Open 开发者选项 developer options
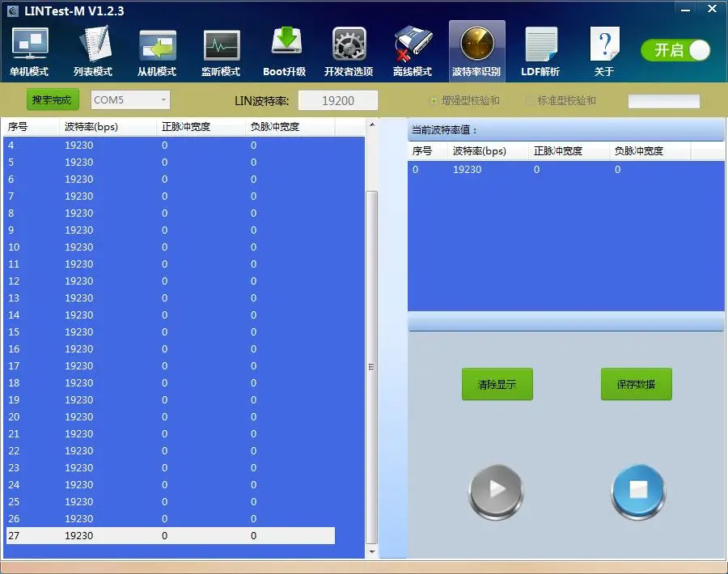The width and height of the screenshot is (728, 574). coord(349,52)
